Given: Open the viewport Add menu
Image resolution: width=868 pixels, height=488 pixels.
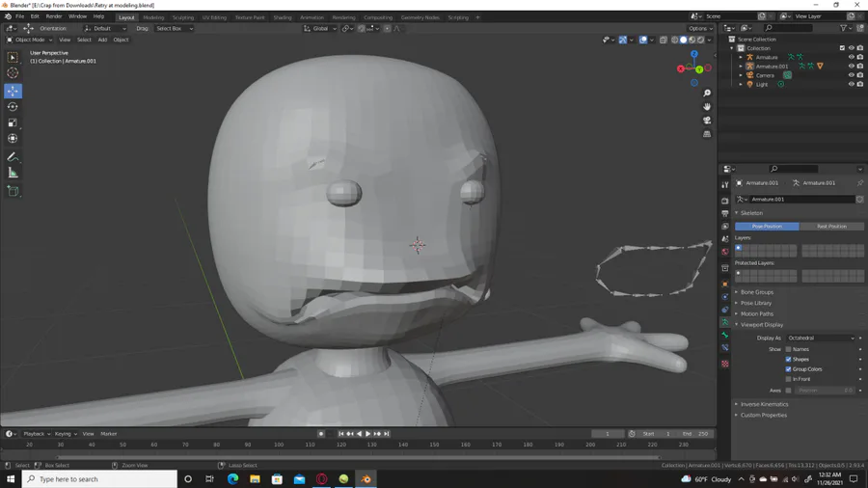Looking at the screenshot, I should pyautogui.click(x=102, y=40).
